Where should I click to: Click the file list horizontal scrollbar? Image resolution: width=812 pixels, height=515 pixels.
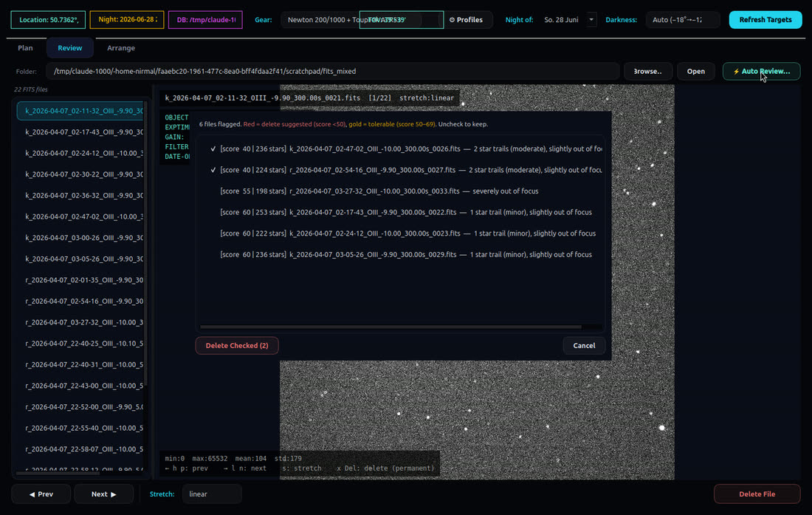click(x=58, y=473)
